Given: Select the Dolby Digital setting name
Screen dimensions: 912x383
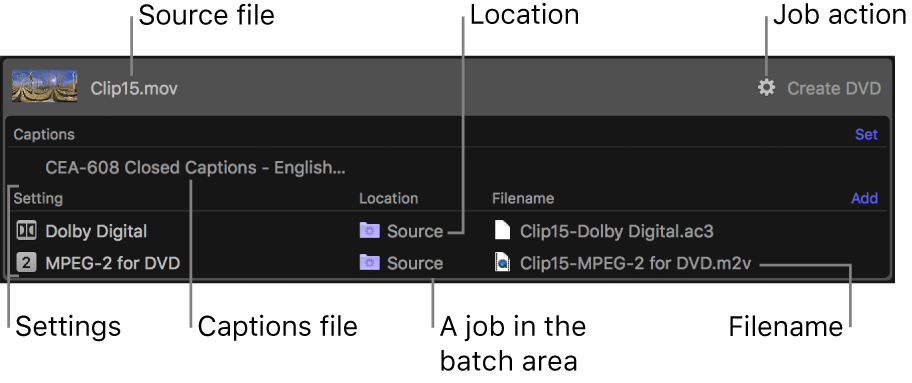Looking at the screenshot, I should tap(96, 231).
